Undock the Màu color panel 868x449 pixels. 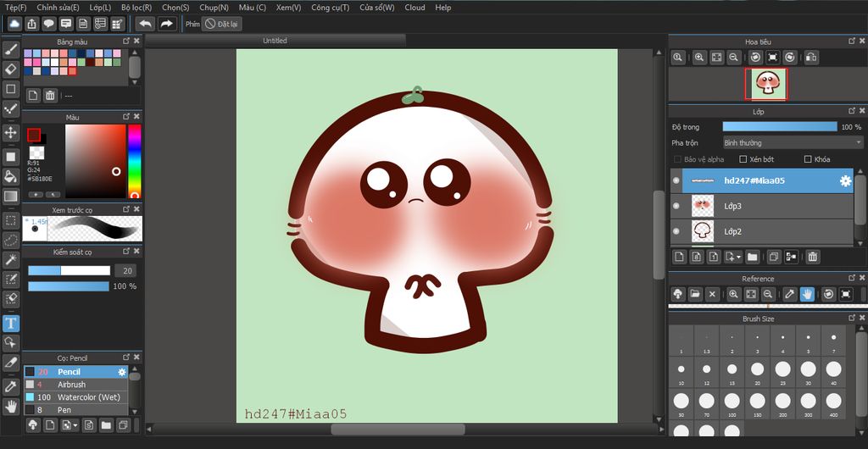point(126,117)
